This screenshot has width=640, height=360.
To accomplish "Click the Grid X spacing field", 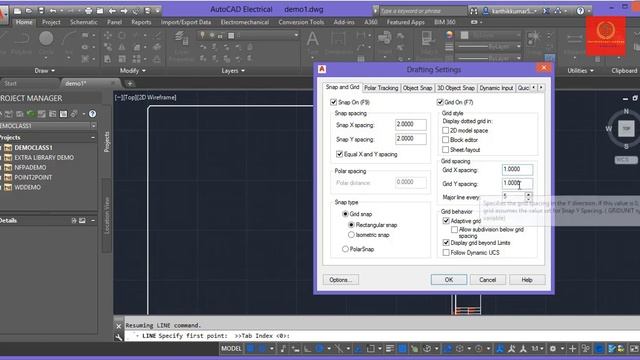I will (517, 169).
